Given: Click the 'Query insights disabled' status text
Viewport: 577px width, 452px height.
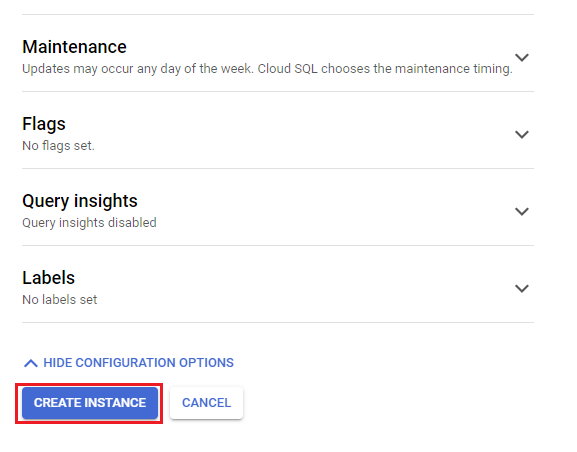Looking at the screenshot, I should 89,223.
